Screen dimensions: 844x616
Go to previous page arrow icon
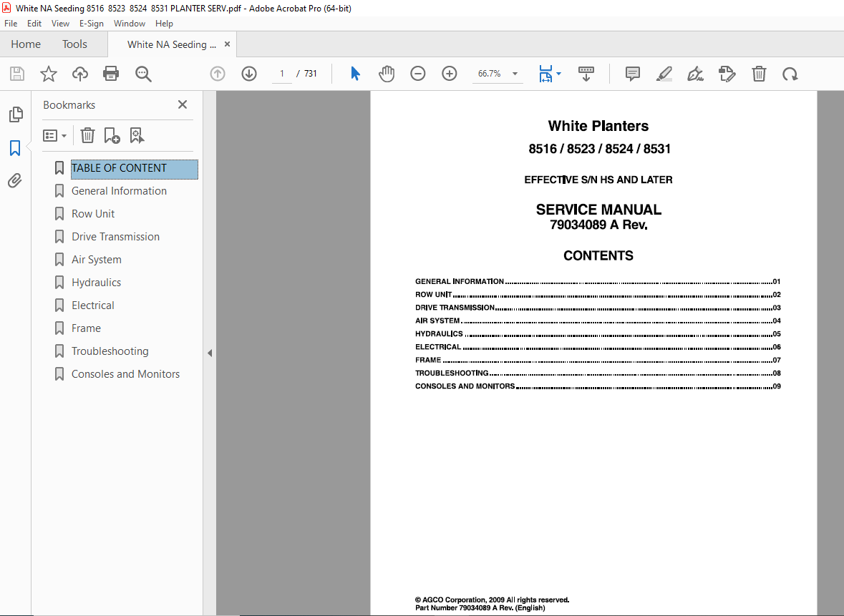218,74
